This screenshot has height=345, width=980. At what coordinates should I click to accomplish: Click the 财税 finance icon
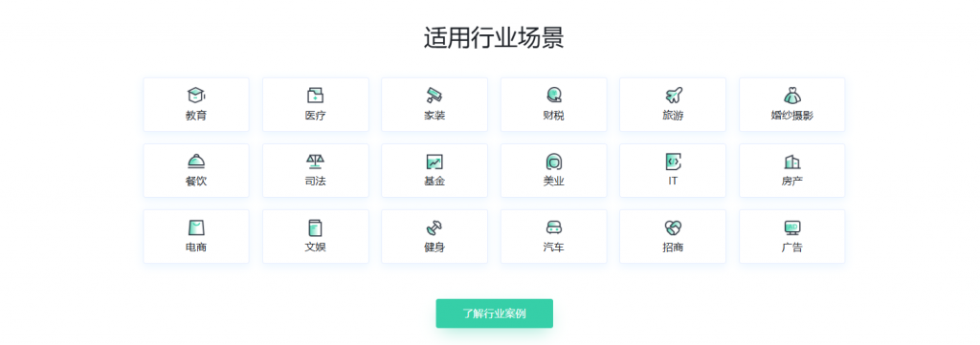(x=554, y=96)
